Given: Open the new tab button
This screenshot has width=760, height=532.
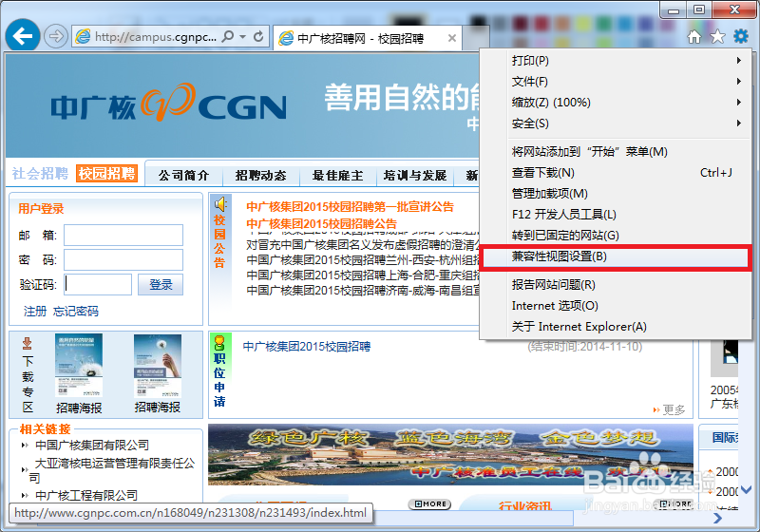Looking at the screenshot, I should (476, 38).
